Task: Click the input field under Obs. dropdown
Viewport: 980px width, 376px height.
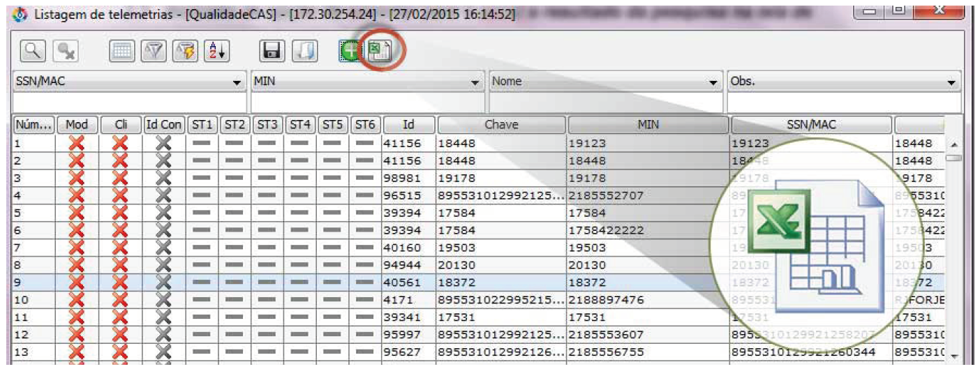Action: click(x=845, y=103)
